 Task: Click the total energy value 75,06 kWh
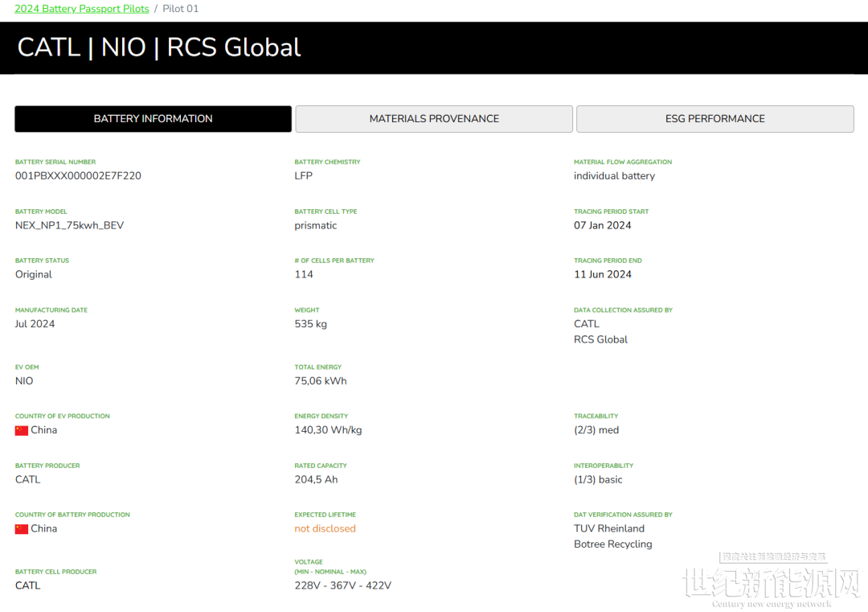tap(321, 381)
